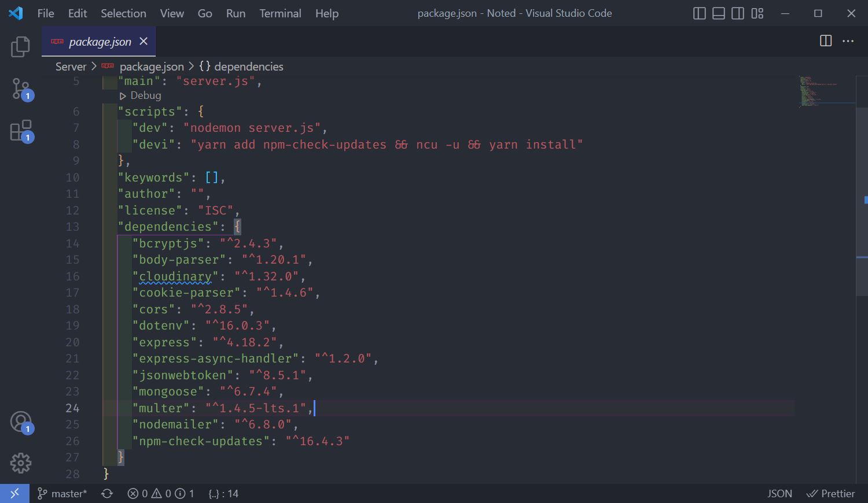Viewport: 868px width, 503px height.
Task: Click the "^1.4.5-lts.1" multer version
Action: pos(256,408)
